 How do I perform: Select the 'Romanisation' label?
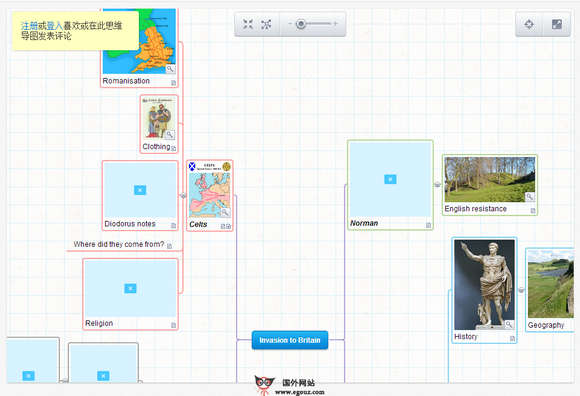point(126,81)
